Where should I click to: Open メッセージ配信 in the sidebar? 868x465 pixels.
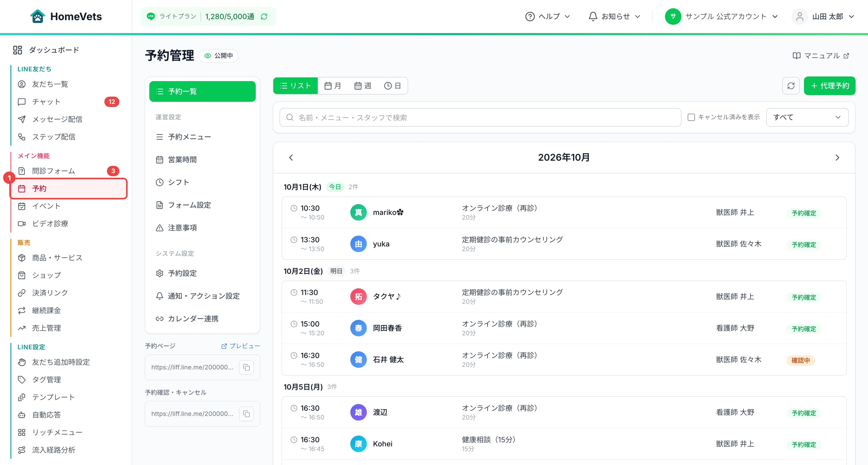pyautogui.click(x=68, y=119)
